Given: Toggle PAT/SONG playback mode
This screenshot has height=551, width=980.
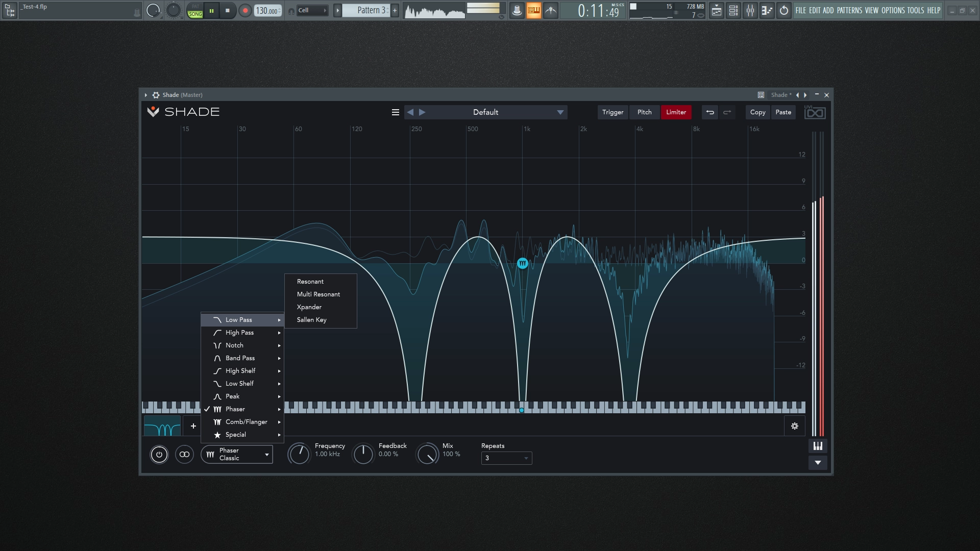Looking at the screenshot, I should pos(195,10).
